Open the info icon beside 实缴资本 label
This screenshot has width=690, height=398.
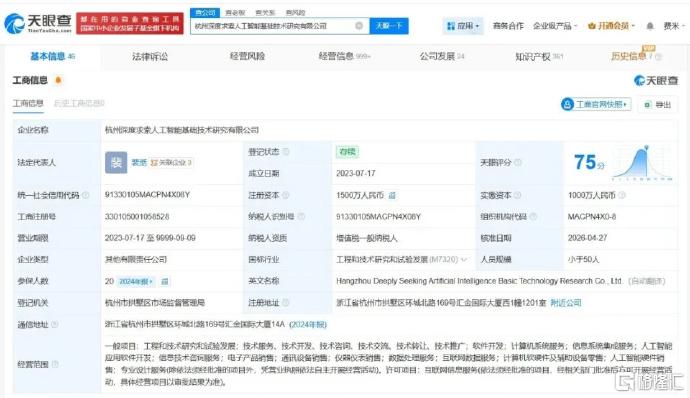(x=518, y=195)
